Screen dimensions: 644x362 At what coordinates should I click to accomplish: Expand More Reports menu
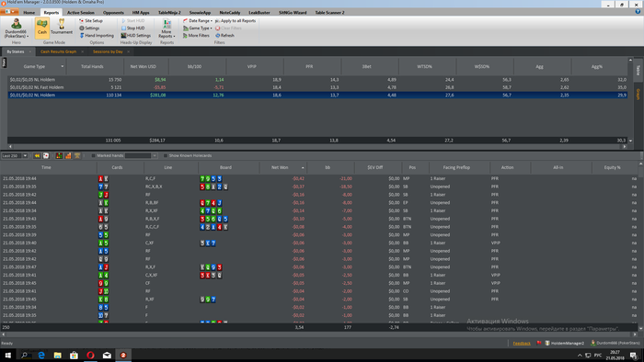(167, 28)
